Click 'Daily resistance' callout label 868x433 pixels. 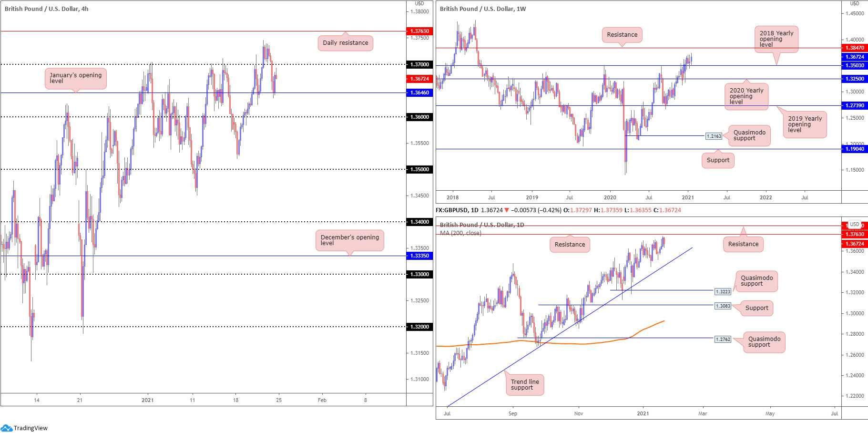(345, 43)
